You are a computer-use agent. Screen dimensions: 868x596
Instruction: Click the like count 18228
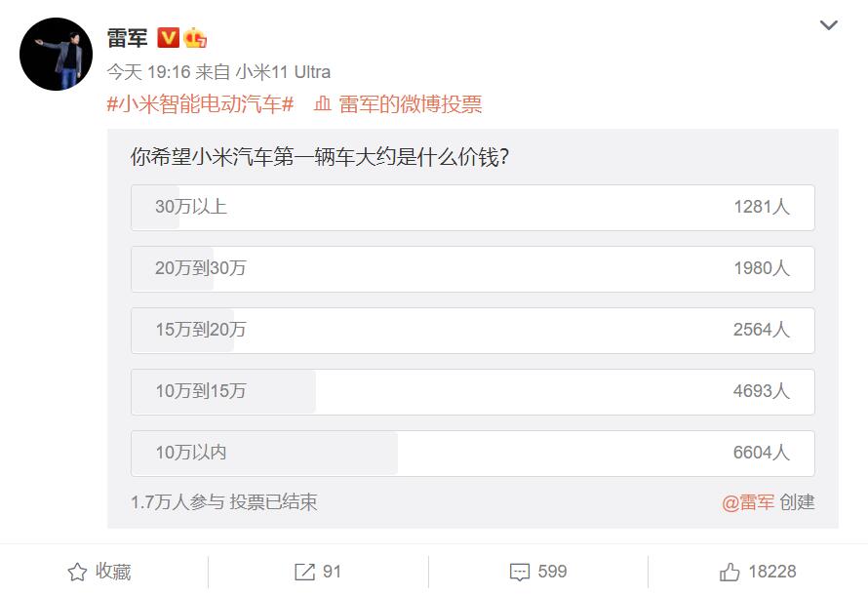[x=773, y=574]
